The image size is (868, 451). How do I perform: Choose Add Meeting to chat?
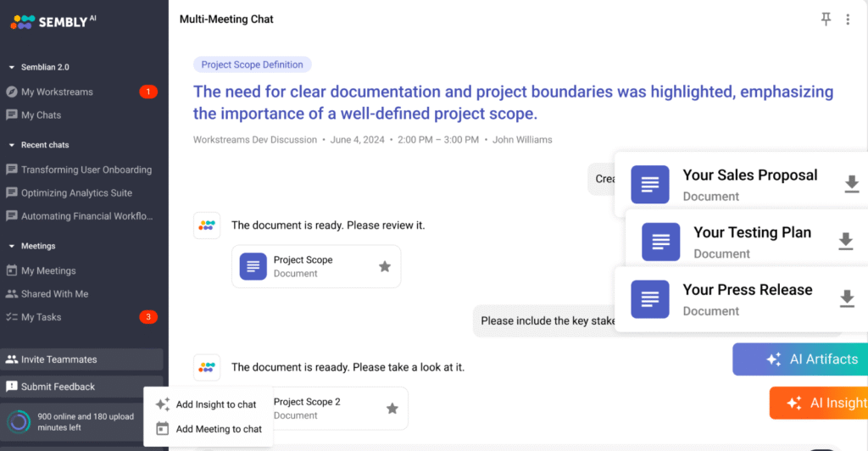209,429
